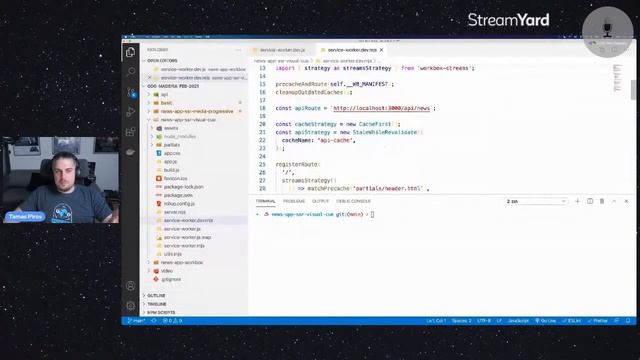Synchronize changes via status bar sync icon
The width and height of the screenshot is (640, 360).
154,321
